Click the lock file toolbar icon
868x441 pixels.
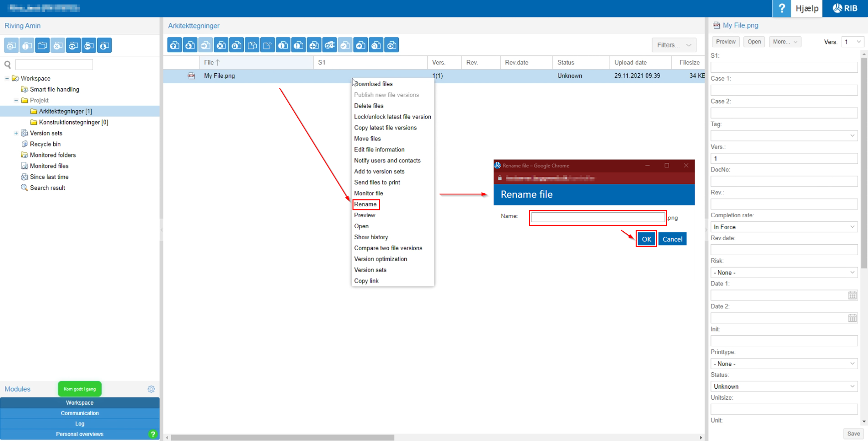pyautogui.click(x=236, y=45)
